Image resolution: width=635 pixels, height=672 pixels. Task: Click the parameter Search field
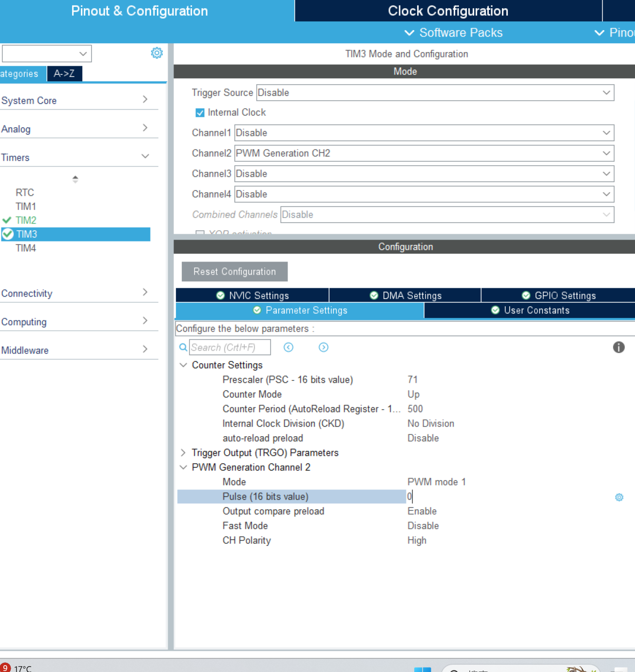(230, 347)
